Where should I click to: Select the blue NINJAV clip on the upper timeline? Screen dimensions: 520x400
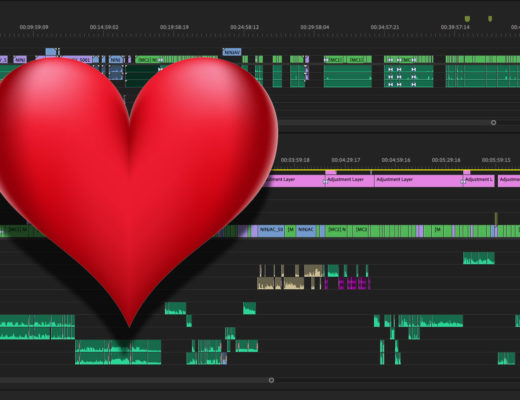[x=232, y=52]
